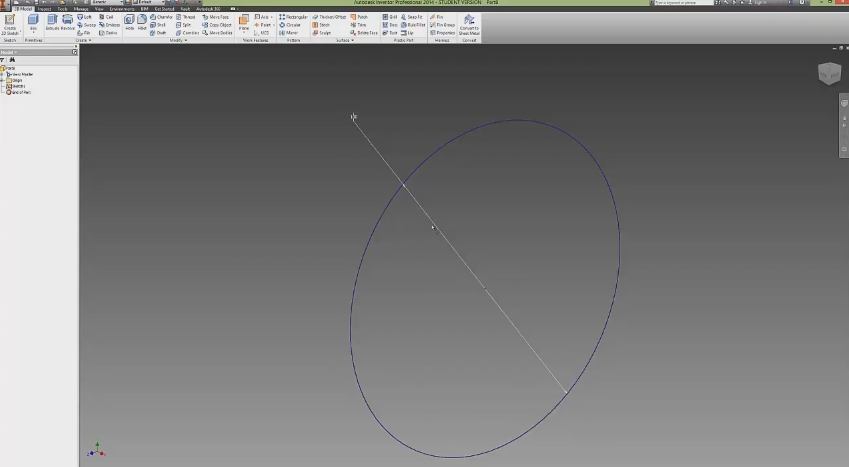Screen dimensions: 849x467
Task: Activate the Revolve tool
Action: click(67, 23)
